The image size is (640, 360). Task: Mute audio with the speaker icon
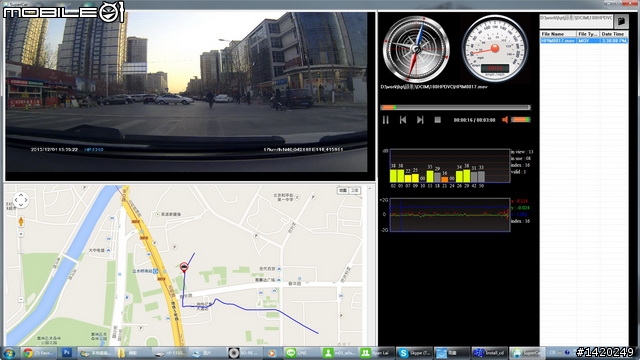pos(505,120)
